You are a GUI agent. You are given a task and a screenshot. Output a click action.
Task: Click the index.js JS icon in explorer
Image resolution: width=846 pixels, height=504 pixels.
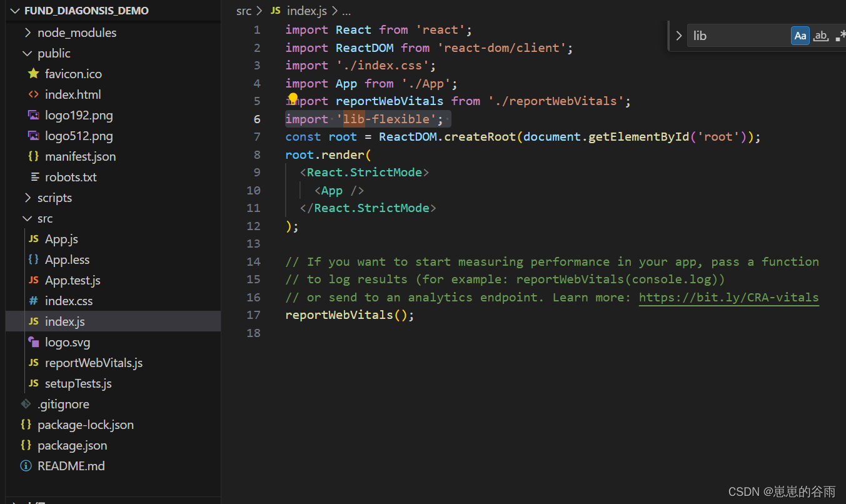point(33,321)
